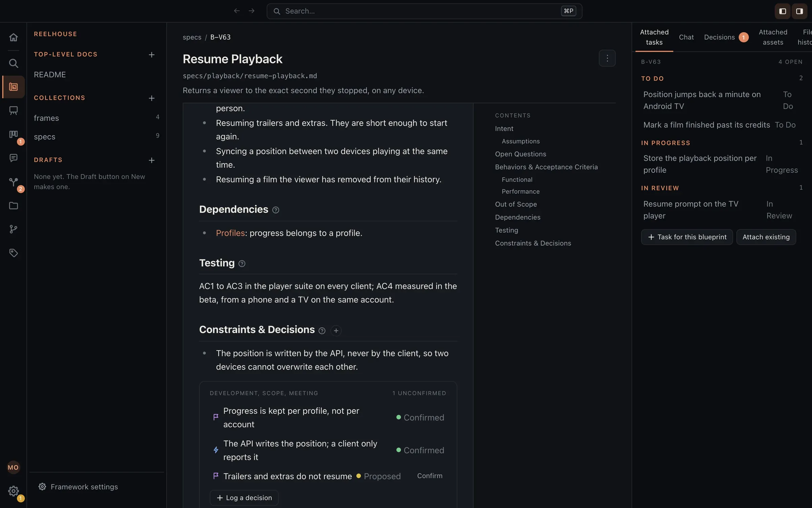Open the Home icon in sidebar

(13, 37)
